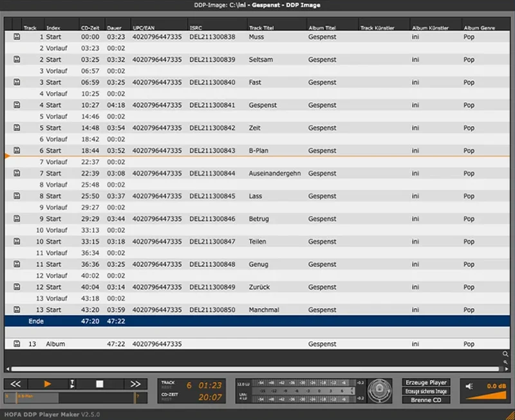Click the save icon for track 4 Gespenst
Screen dimensions: 515x420
tap(17, 105)
